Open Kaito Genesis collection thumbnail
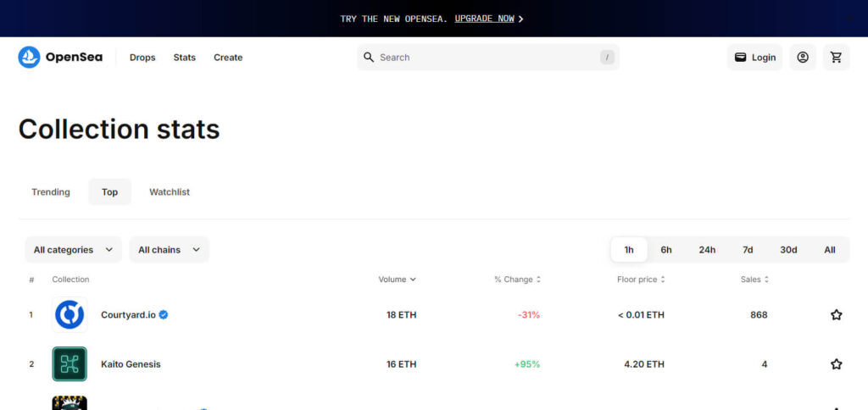Viewport: 868px width, 410px height. (x=70, y=364)
